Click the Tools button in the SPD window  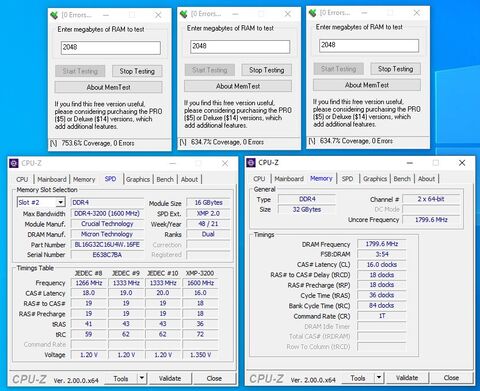pos(121,378)
